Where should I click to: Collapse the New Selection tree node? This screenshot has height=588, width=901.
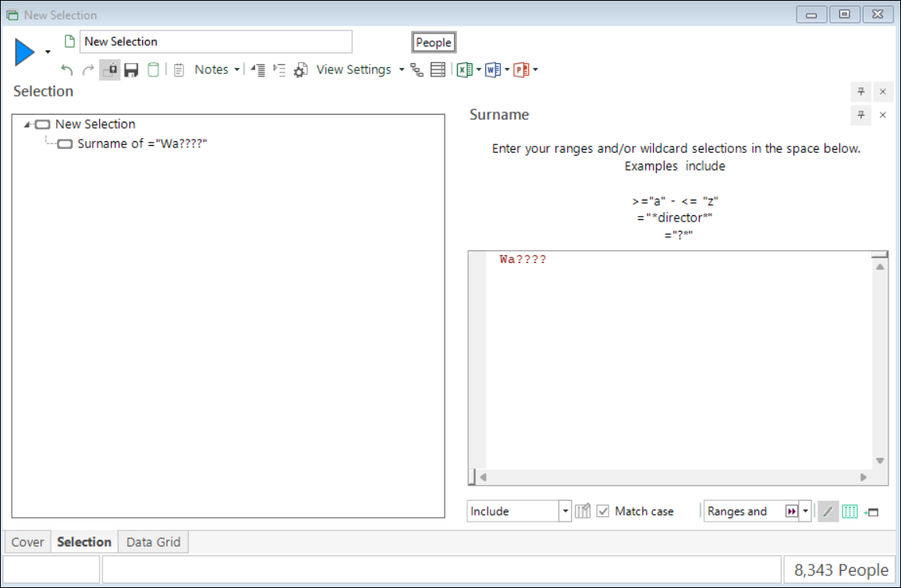coord(27,124)
